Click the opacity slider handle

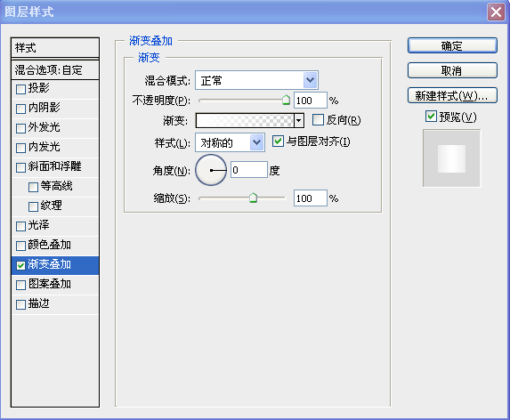[x=286, y=100]
